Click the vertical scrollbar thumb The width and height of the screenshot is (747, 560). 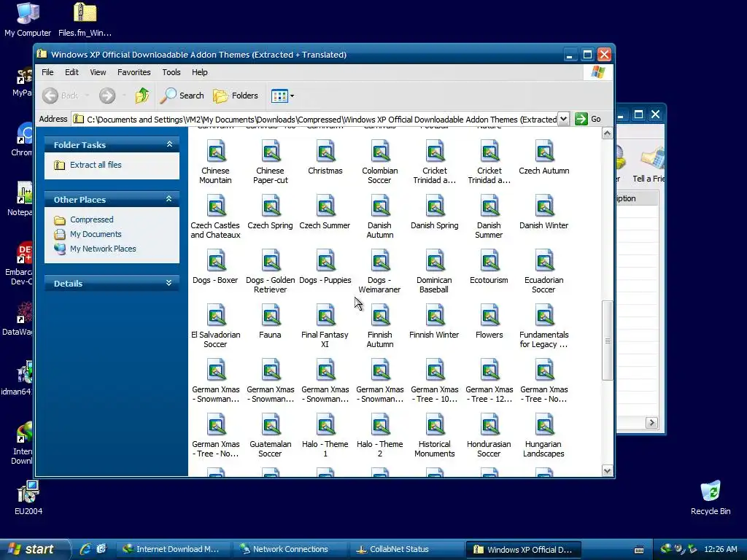[x=607, y=340]
